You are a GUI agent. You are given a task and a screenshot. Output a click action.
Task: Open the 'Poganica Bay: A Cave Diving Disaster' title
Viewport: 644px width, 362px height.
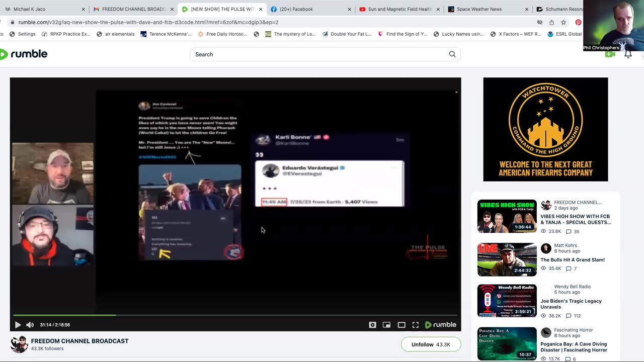point(574,347)
